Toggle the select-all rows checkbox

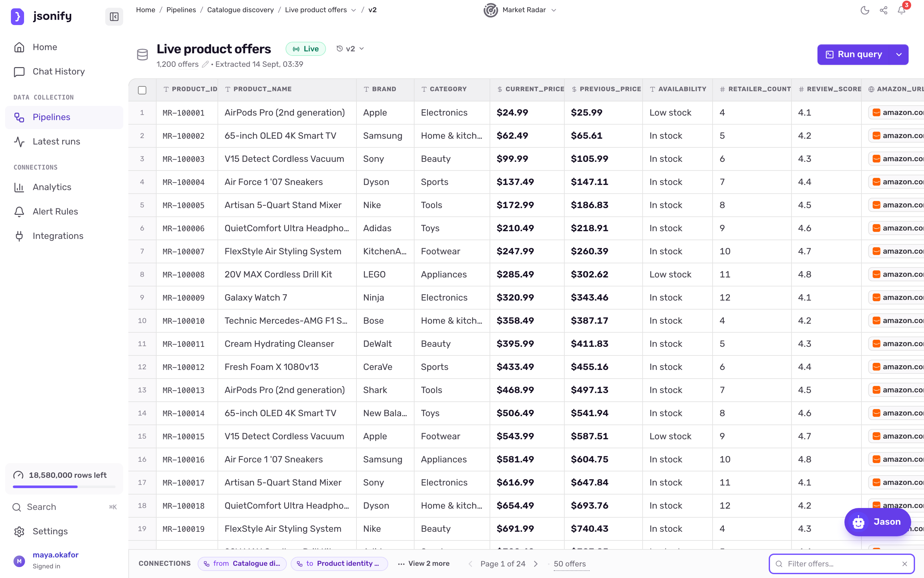point(142,90)
